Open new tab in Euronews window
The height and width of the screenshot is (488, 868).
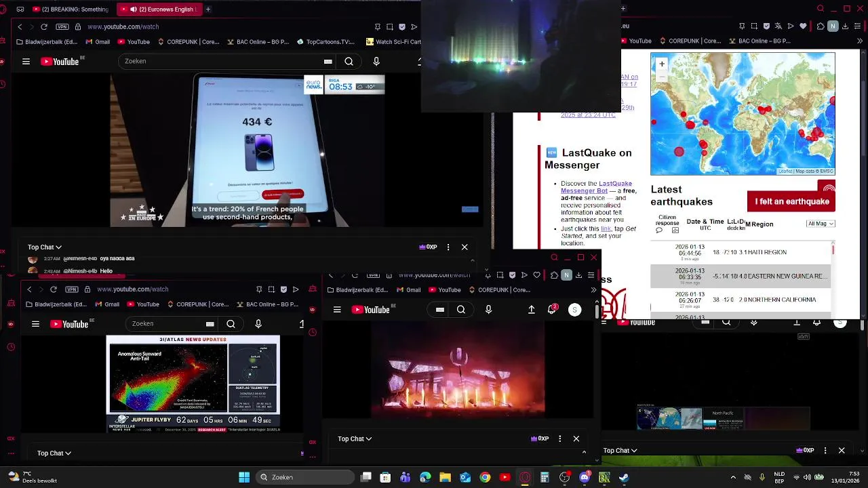pos(208,9)
